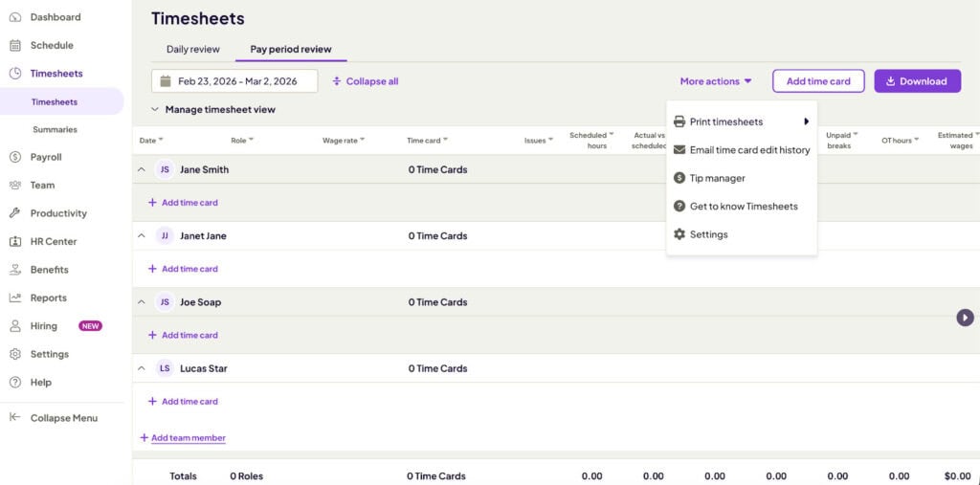This screenshot has height=485, width=980.
Task: Click the printer icon beside Print timesheets
Action: tap(679, 121)
